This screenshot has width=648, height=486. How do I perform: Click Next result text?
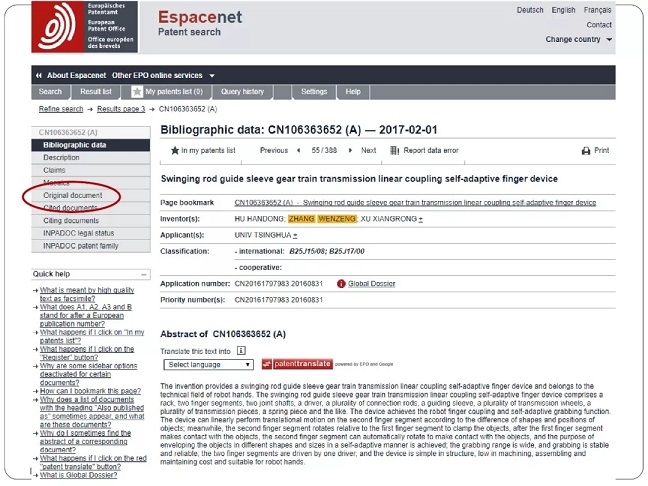369,150
